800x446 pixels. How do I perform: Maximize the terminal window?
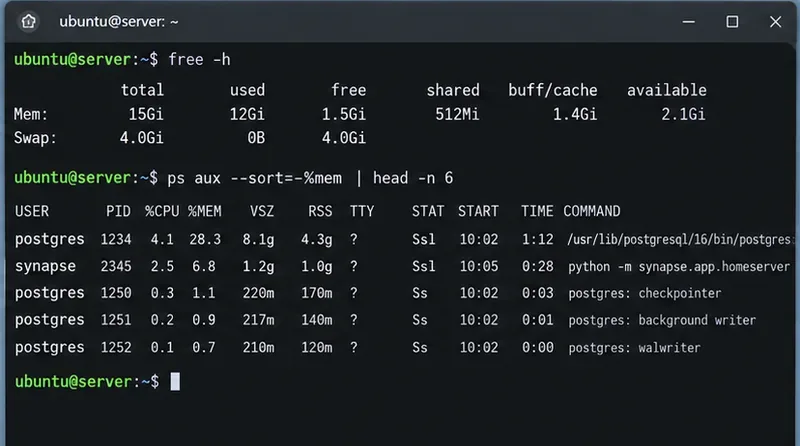tap(732, 21)
